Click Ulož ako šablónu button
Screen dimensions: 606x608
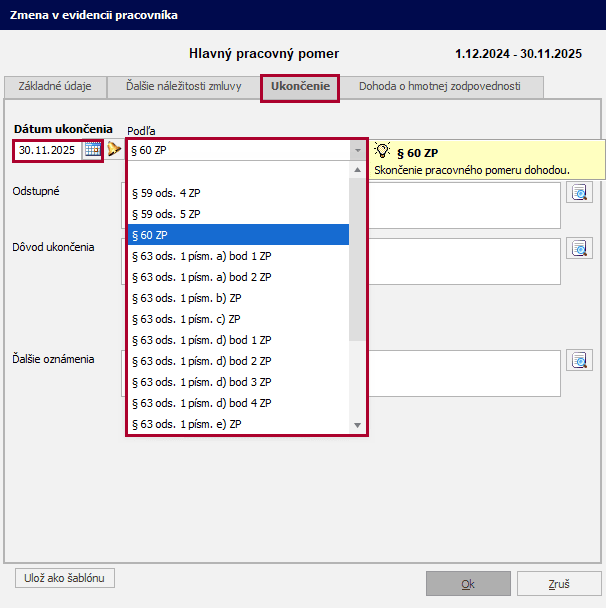[x=65, y=578]
